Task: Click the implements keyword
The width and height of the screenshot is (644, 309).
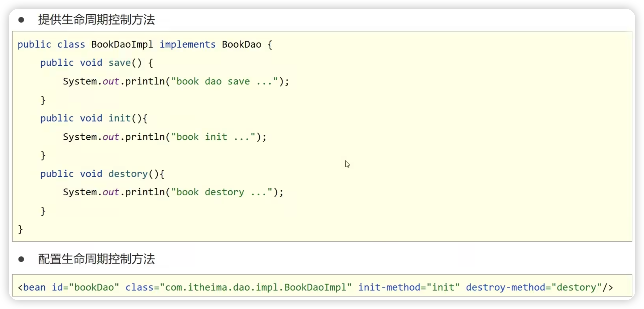Action: (x=188, y=45)
